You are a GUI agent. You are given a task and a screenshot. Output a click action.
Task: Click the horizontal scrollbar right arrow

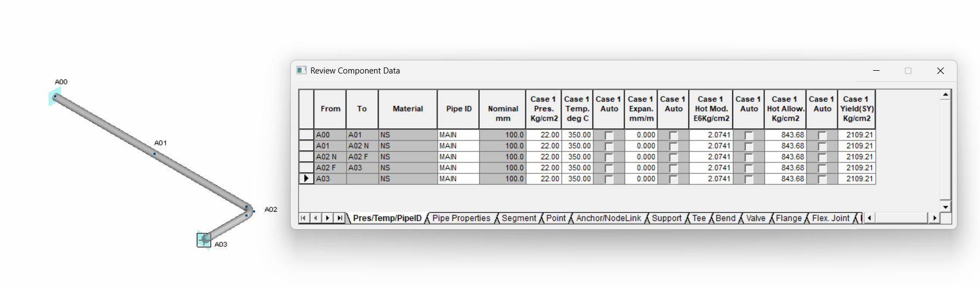point(934,218)
